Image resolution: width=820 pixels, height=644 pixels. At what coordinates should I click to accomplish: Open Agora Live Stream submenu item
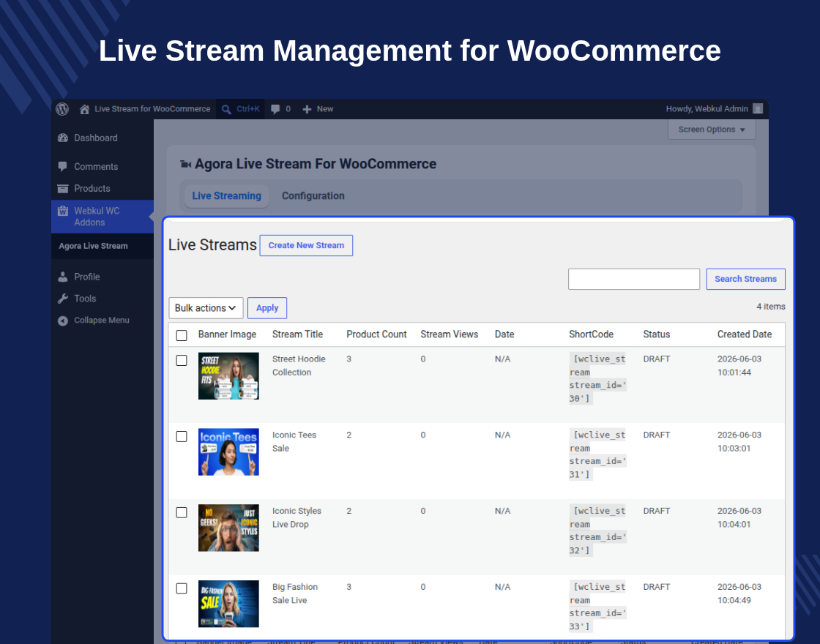point(93,246)
